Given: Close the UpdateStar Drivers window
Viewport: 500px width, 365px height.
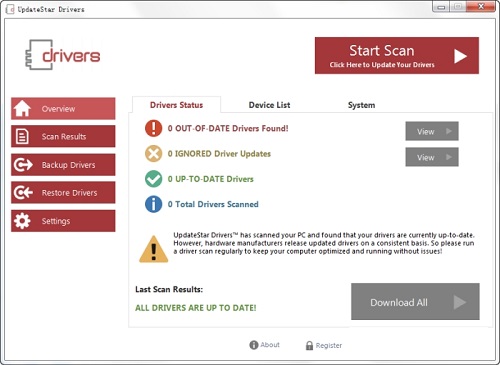Looking at the screenshot, I should 481,7.
